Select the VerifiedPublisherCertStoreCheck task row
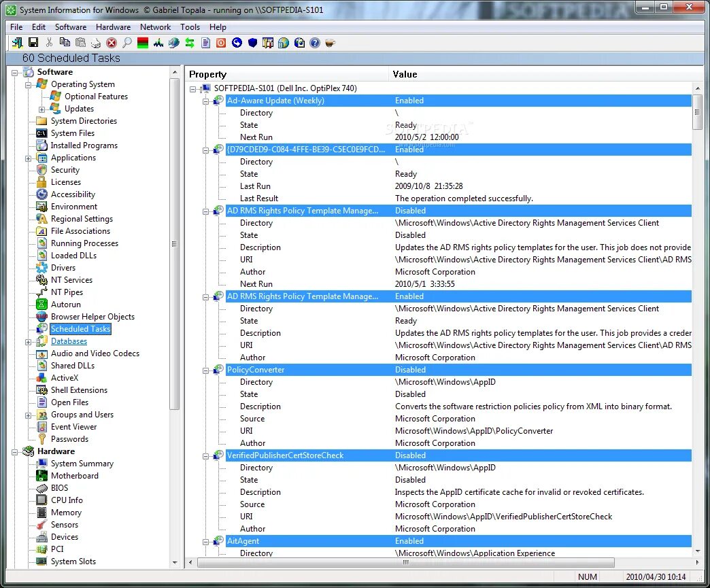This screenshot has width=710, height=588. (458, 455)
